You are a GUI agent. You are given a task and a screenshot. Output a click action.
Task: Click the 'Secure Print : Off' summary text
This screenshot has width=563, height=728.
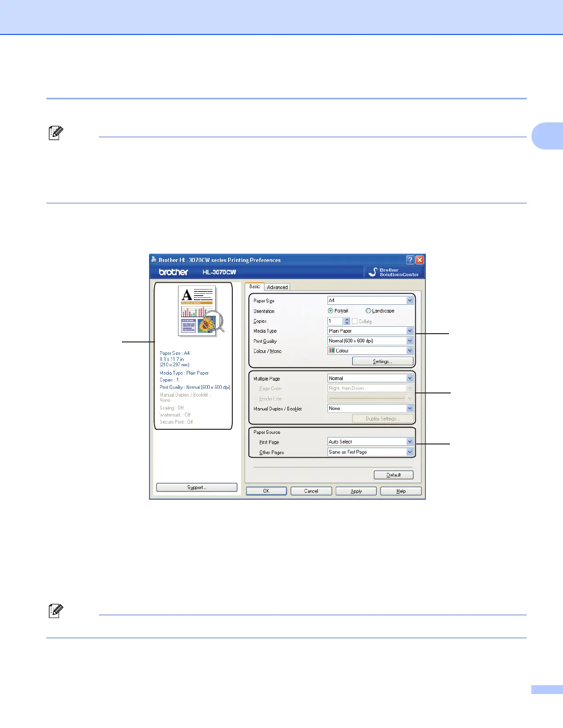click(176, 422)
